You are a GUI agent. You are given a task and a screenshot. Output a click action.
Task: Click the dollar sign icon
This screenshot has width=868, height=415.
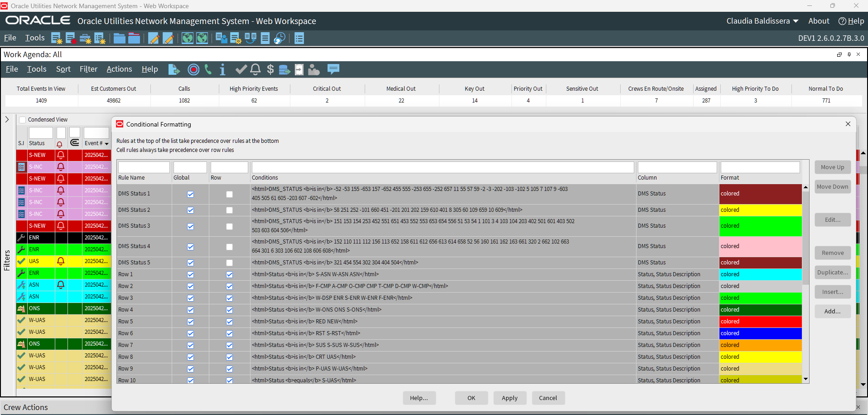click(x=270, y=69)
